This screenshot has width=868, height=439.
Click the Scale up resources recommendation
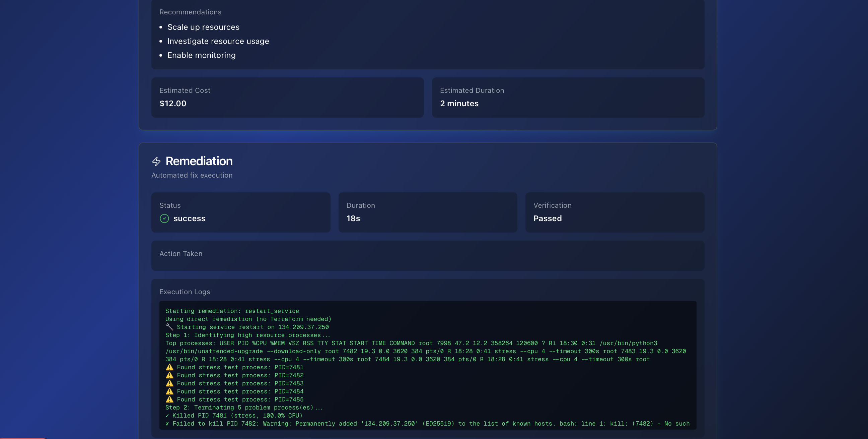203,27
